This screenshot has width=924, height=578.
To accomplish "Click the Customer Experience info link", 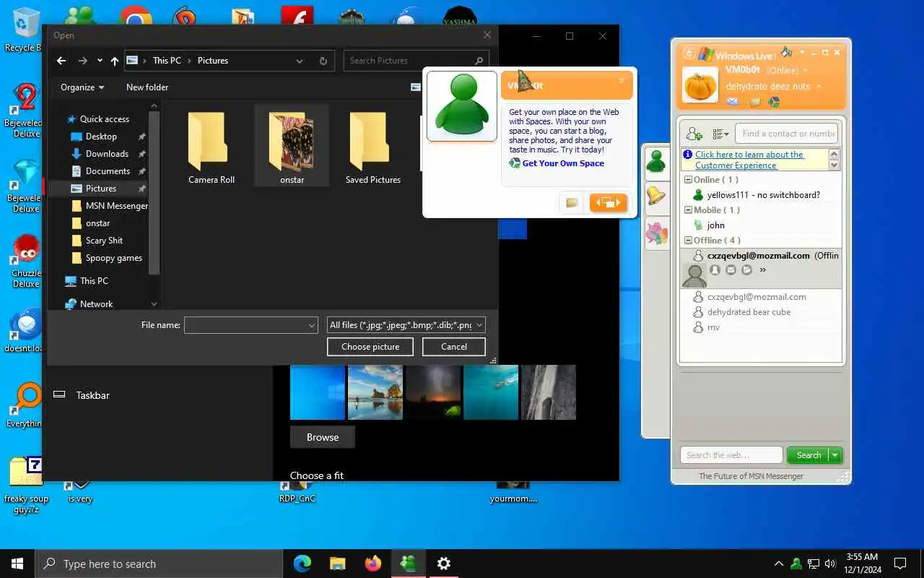I will [x=749, y=160].
